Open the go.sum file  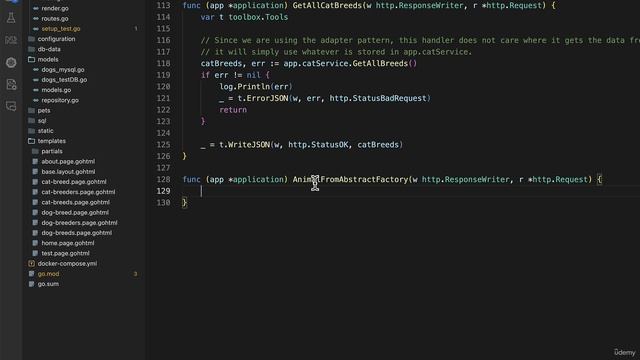point(48,284)
